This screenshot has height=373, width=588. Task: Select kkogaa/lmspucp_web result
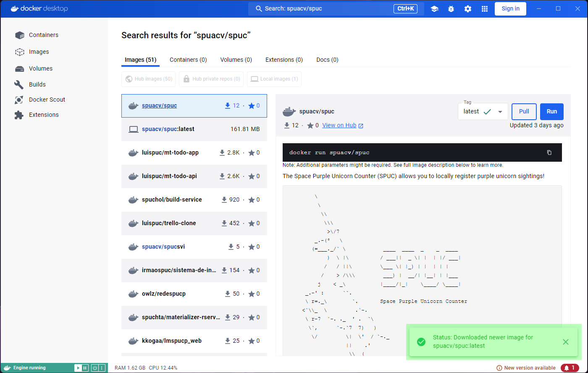(x=194, y=341)
